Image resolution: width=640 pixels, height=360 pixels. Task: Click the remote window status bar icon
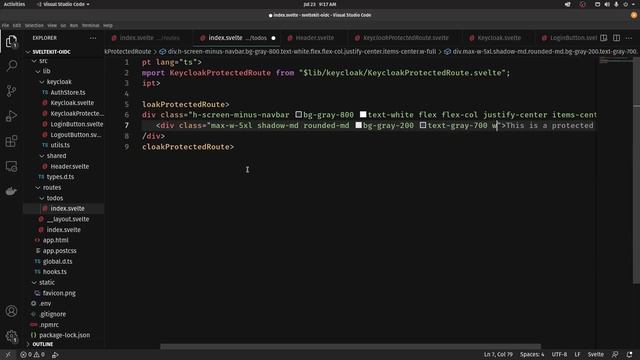8,355
